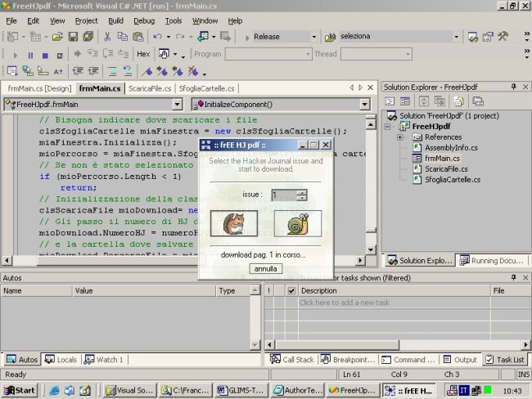
Task: Paste using the clipboard toolbar icon
Action: click(138, 37)
